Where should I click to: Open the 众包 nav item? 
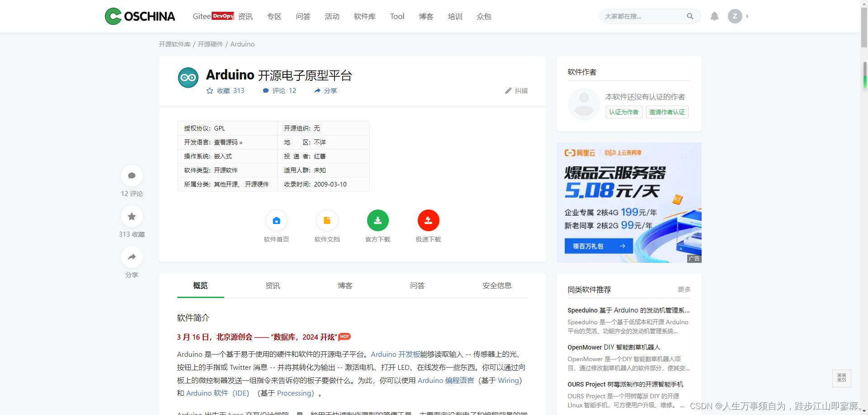pos(484,16)
